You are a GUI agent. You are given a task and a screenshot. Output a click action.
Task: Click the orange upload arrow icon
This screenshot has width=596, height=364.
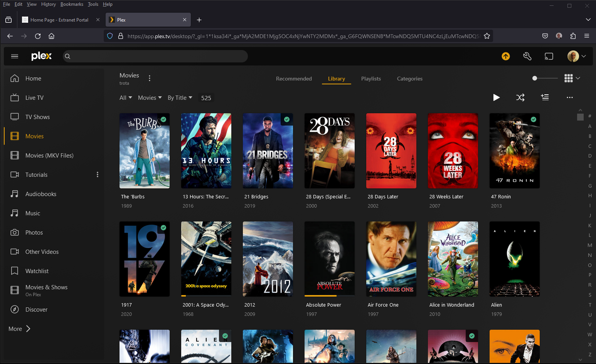506,56
